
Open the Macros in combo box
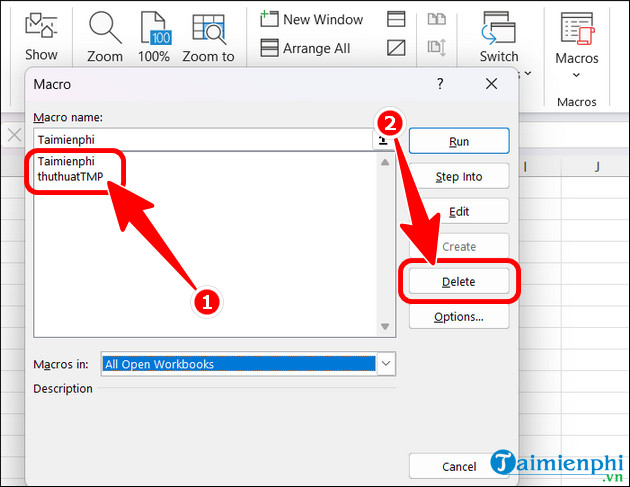pos(248,364)
